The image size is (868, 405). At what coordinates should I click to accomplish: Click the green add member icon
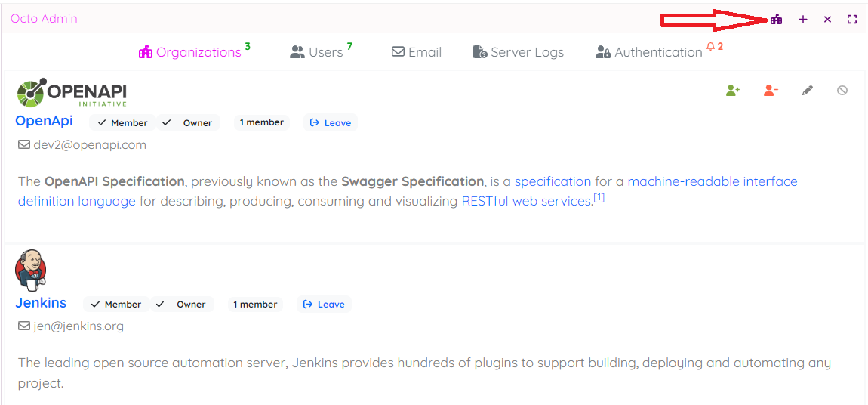[x=733, y=91]
